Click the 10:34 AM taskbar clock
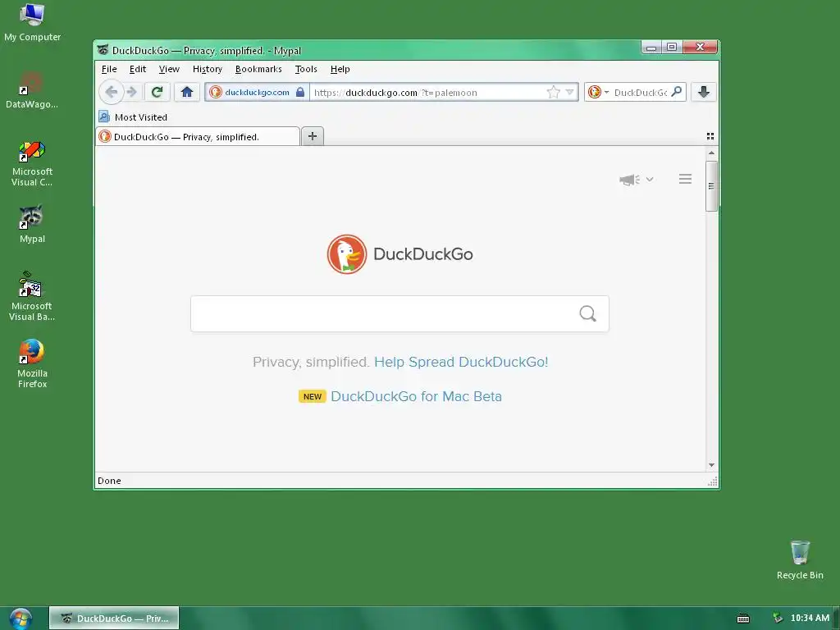Viewport: 840px width, 630px height. 810,619
